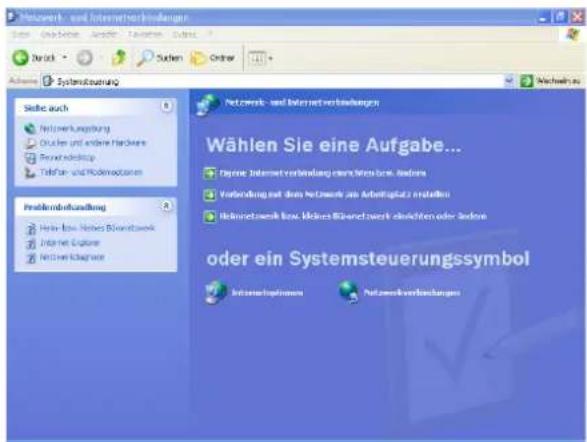Click the green arrow beside Eigene Internetverbindung einrichten
Screen dimensions: 587x442
(x=210, y=173)
